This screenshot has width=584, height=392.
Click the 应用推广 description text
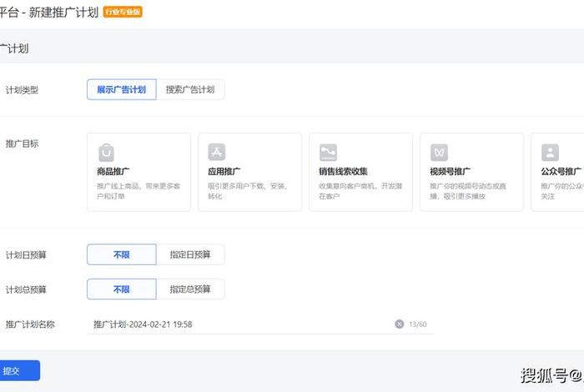(247, 191)
